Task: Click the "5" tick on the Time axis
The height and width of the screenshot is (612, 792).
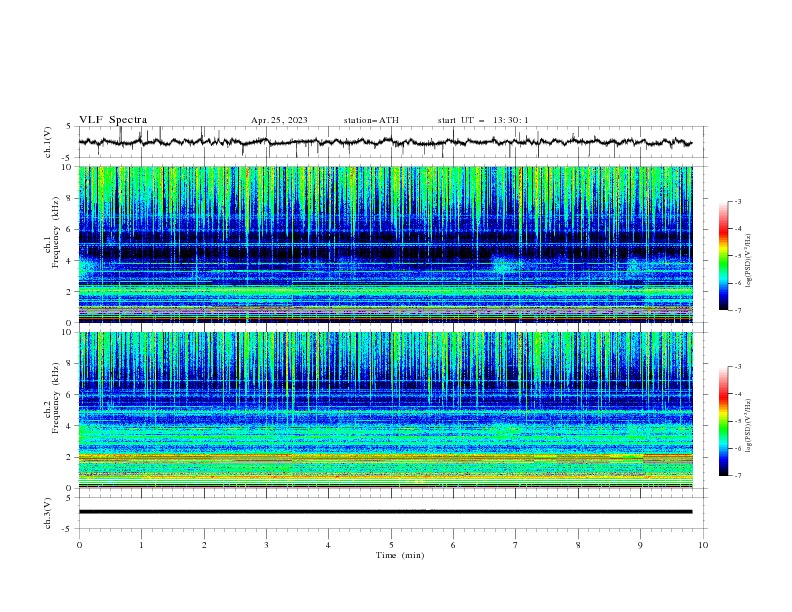Action: tap(391, 545)
